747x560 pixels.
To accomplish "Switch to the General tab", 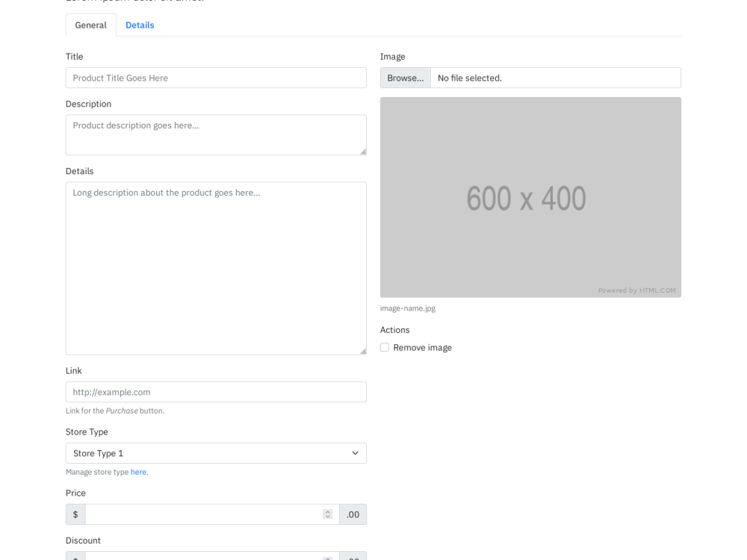I will pyautogui.click(x=90, y=25).
